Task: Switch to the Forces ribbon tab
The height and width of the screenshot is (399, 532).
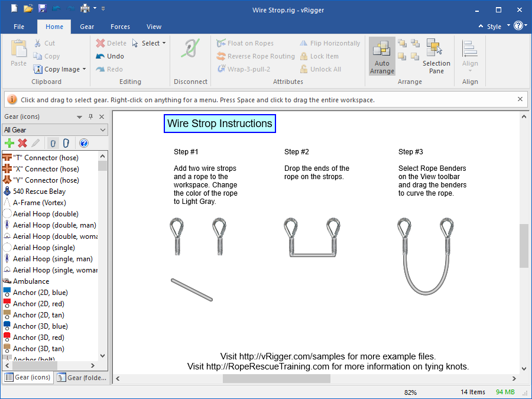Action: click(x=120, y=27)
